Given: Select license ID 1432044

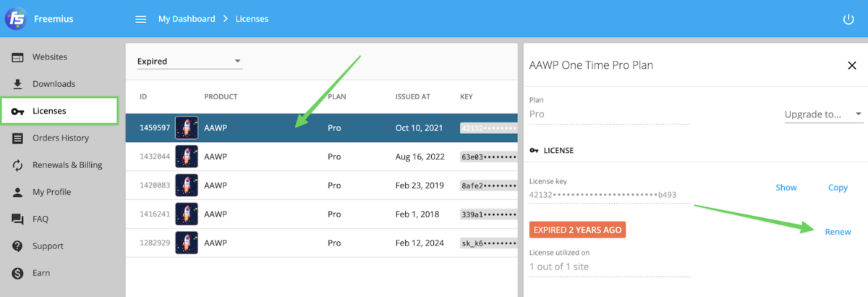Looking at the screenshot, I should tap(155, 156).
